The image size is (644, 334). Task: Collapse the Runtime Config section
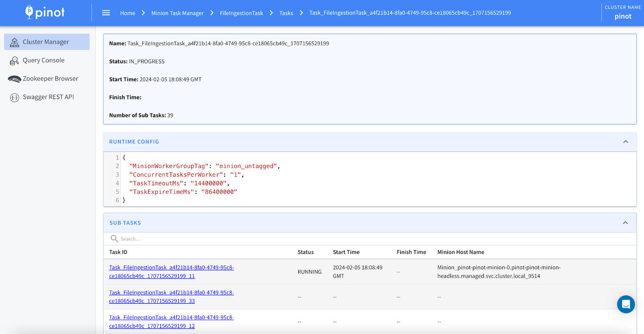[x=625, y=142]
